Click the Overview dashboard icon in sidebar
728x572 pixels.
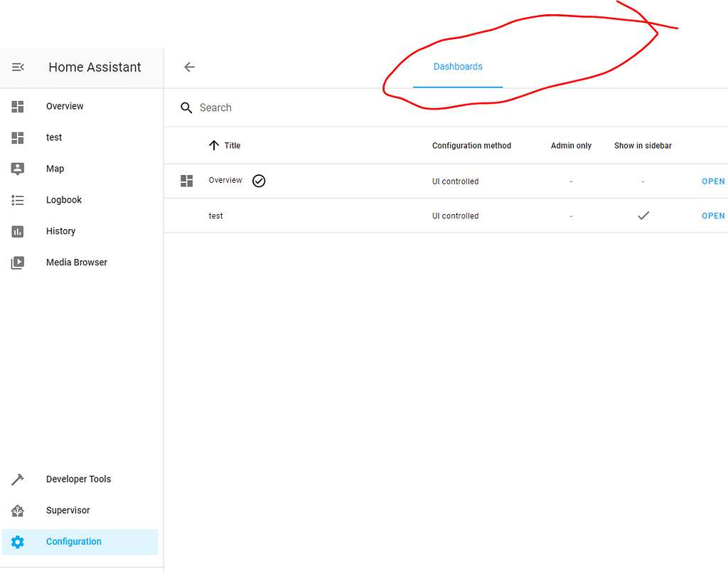18,107
